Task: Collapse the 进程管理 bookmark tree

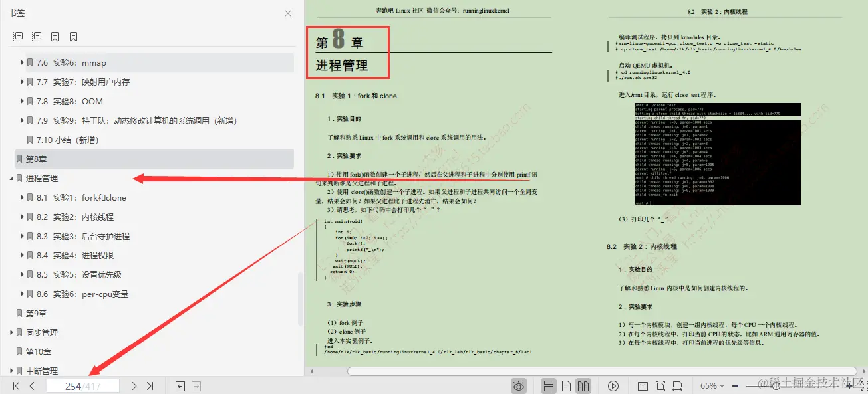Action: [x=10, y=178]
